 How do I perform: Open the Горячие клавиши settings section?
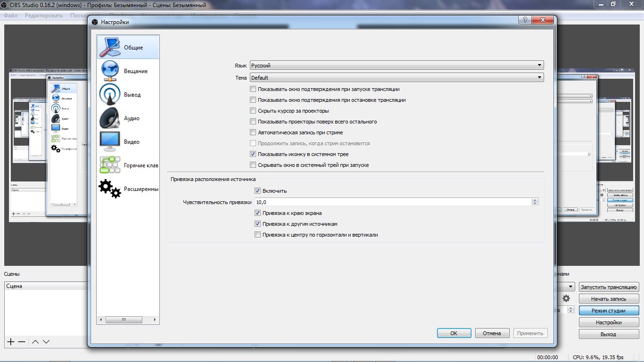(128, 165)
